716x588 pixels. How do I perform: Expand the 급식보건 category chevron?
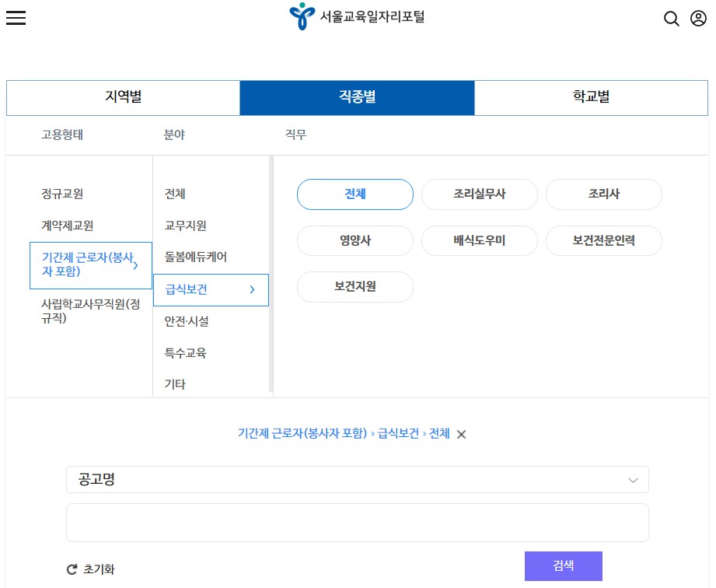click(x=252, y=289)
